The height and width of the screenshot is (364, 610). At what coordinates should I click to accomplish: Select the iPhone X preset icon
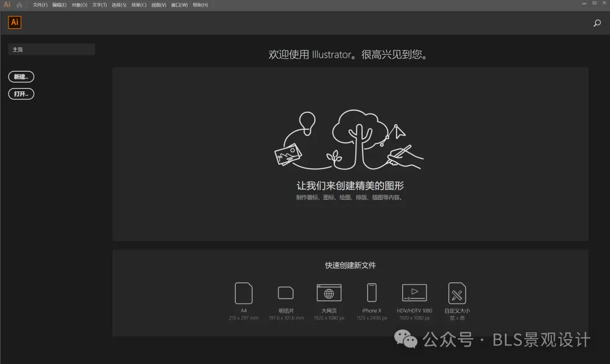372,292
